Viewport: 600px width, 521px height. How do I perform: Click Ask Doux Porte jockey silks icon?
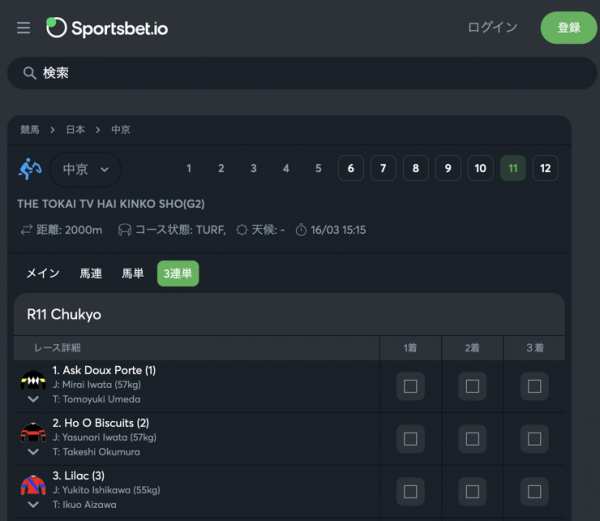click(33, 380)
